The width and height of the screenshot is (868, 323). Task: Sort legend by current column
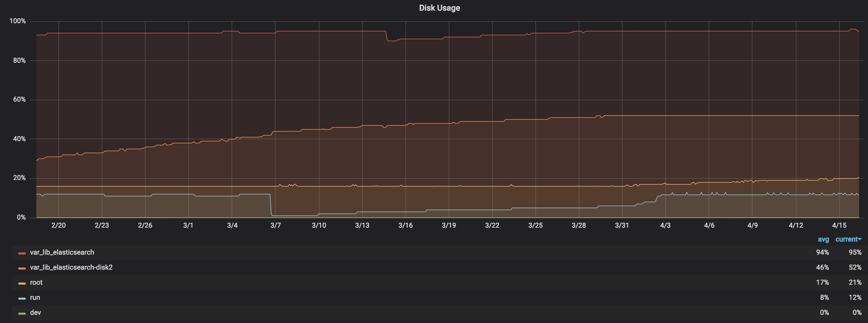click(846, 240)
